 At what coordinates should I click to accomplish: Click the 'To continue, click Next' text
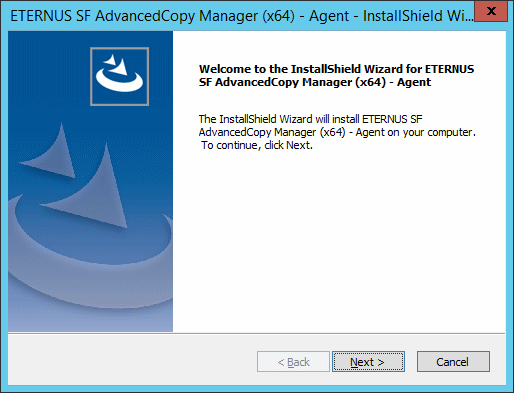[x=257, y=145]
